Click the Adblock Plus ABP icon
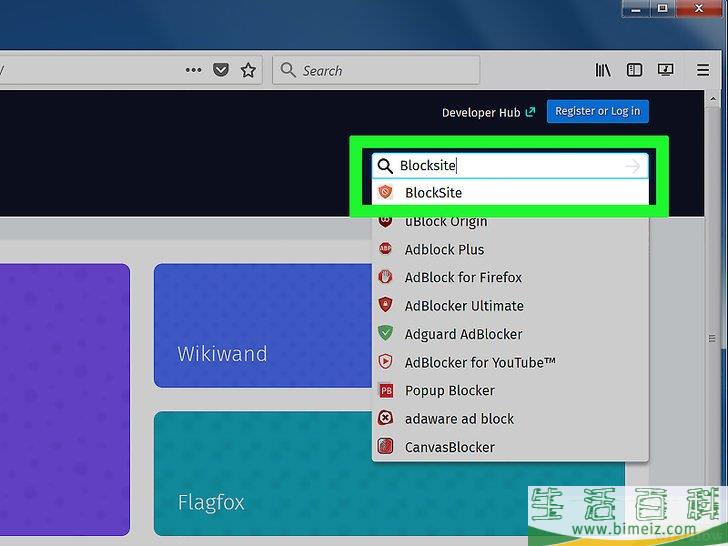Viewport: 728px width, 546px height. tap(385, 249)
